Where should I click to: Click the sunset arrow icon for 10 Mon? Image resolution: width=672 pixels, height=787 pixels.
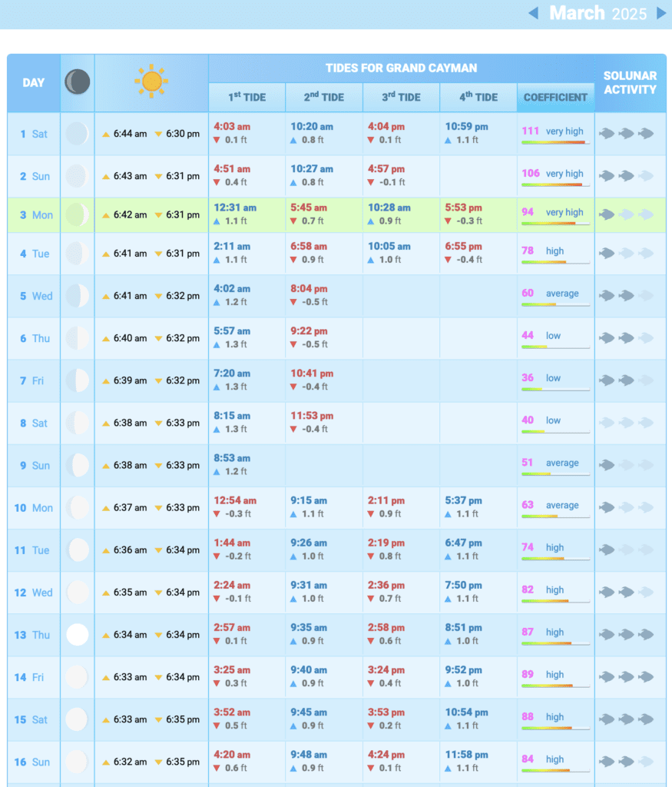pos(159,508)
